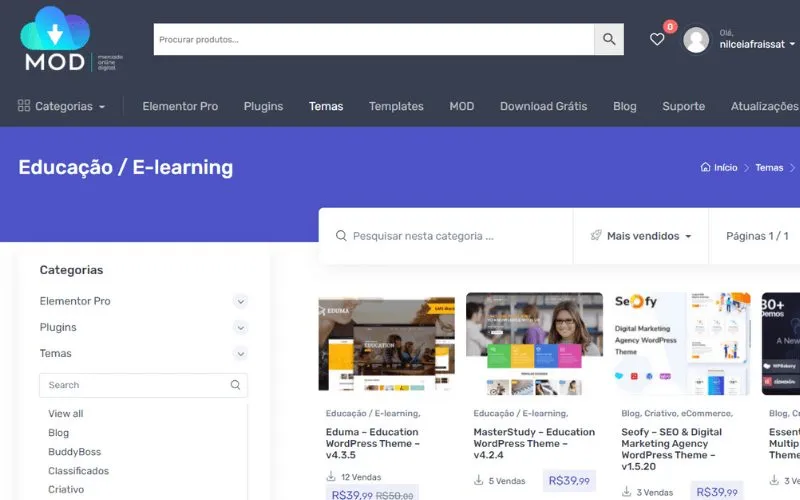The width and height of the screenshot is (800, 500).
Task: Open Download Grátis in the navigation bar
Action: [x=543, y=106]
